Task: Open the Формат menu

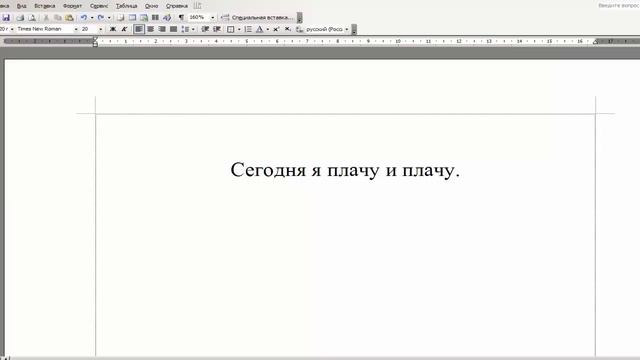Action: [x=73, y=6]
